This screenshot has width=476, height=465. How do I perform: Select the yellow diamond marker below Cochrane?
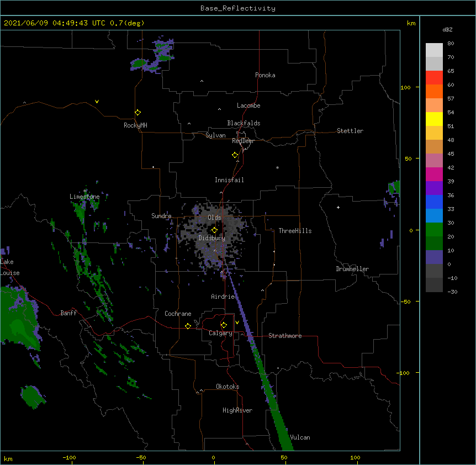pyautogui.click(x=188, y=326)
